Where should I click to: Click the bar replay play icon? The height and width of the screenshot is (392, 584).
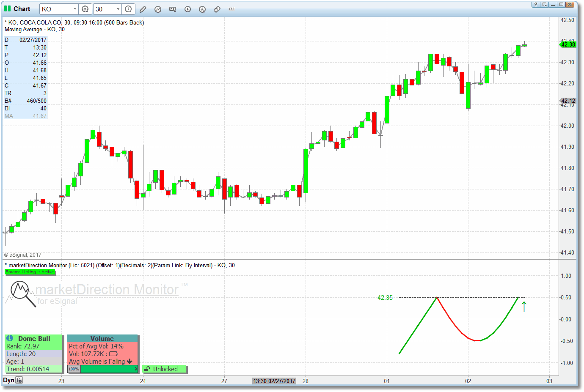[187, 9]
